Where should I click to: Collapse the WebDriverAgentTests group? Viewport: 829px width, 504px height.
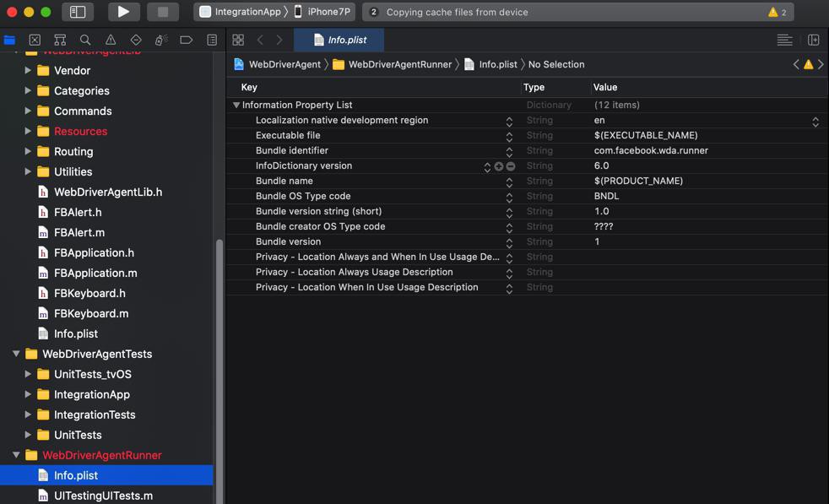tap(16, 354)
